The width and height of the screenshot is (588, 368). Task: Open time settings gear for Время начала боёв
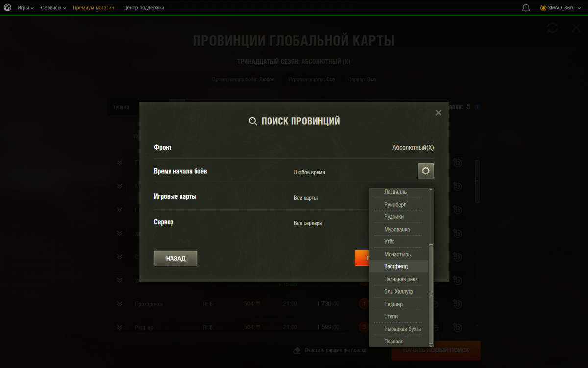(426, 171)
